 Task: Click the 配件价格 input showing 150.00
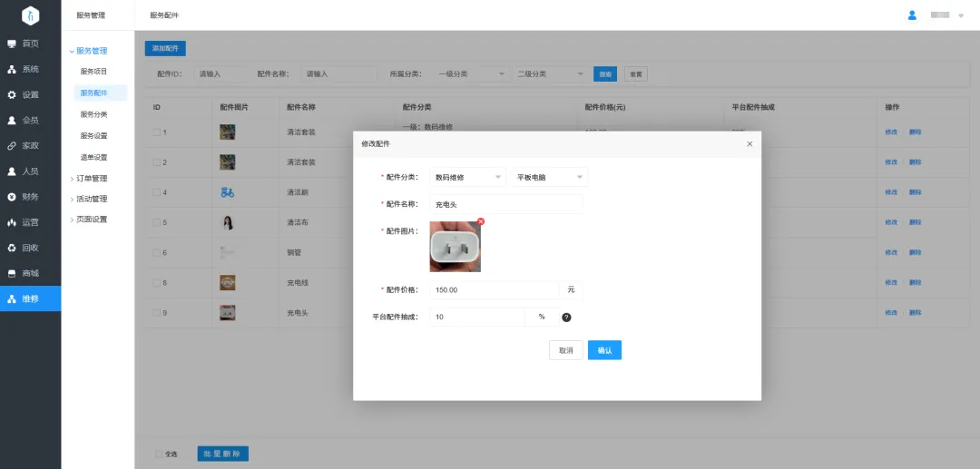pyautogui.click(x=495, y=290)
